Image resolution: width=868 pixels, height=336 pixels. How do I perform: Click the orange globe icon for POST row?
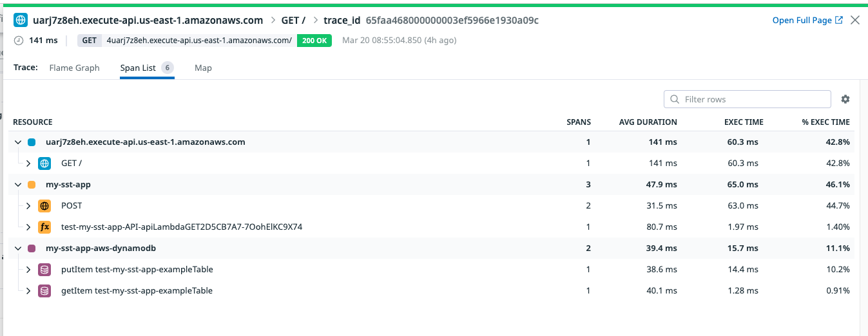pos(44,206)
